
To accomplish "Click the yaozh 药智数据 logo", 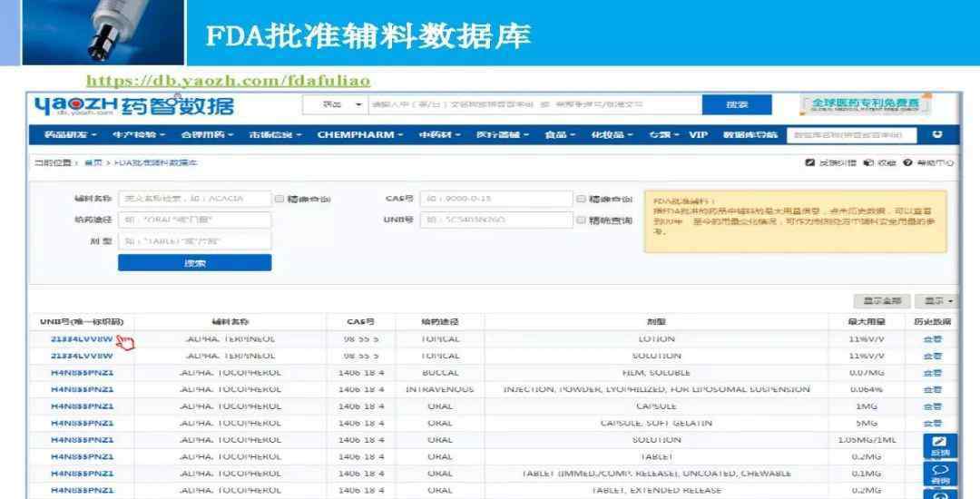I will (x=133, y=105).
